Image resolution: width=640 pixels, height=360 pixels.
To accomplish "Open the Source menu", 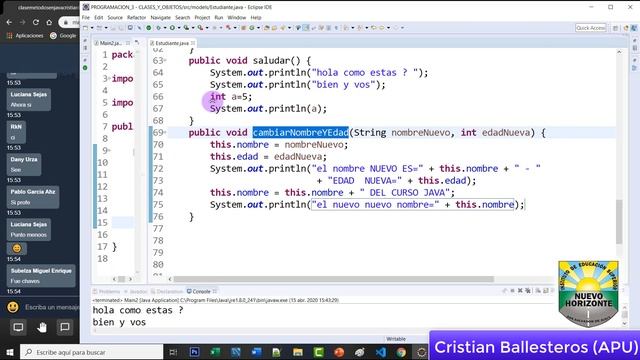I will (x=115, y=18).
